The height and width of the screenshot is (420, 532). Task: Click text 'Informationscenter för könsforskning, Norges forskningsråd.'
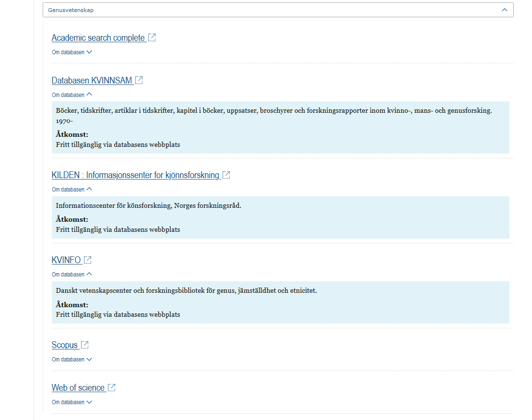pos(148,206)
